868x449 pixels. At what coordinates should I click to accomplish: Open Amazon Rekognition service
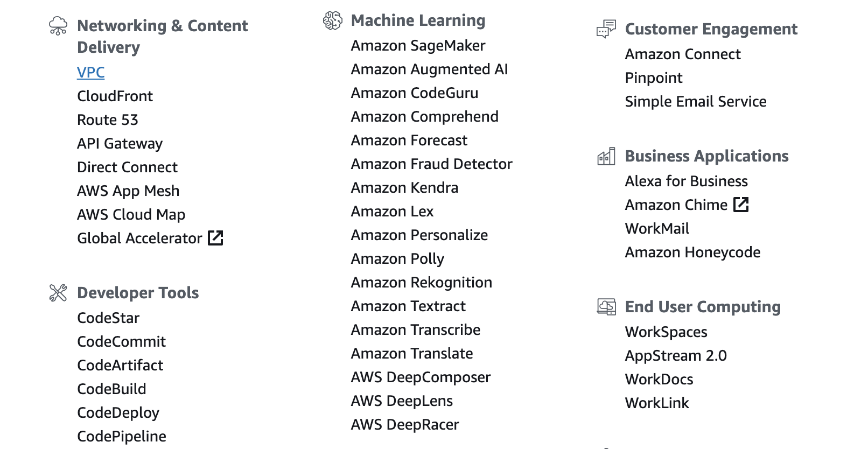(x=421, y=283)
